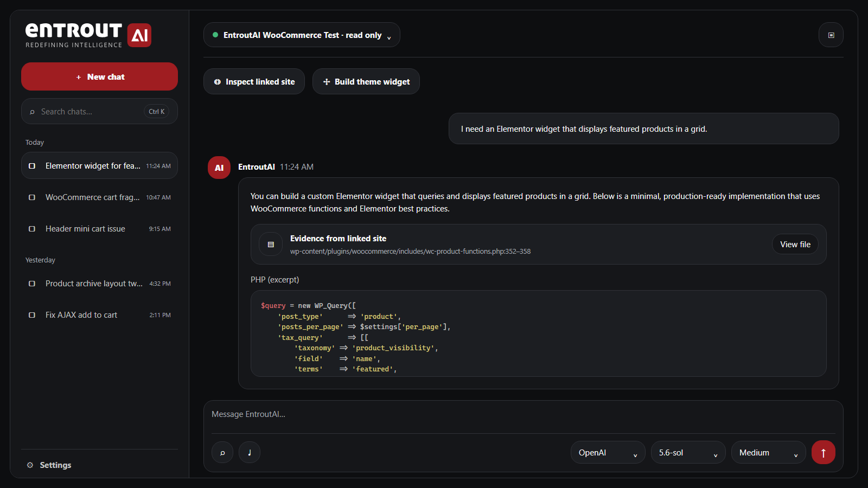This screenshot has height=488, width=868.
Task: Click the user message about featured products
Action: pos(643,129)
